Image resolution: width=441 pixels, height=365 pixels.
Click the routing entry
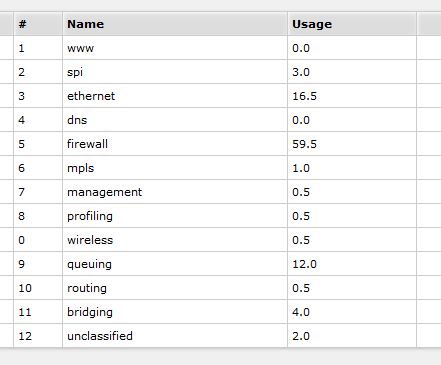click(220, 288)
